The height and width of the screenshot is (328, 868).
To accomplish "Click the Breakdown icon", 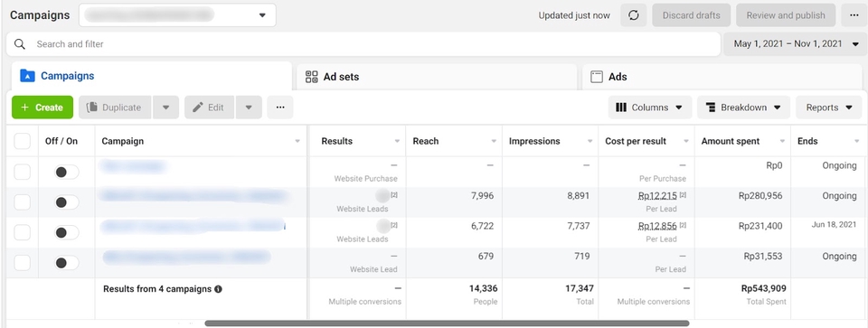I will [x=711, y=108].
